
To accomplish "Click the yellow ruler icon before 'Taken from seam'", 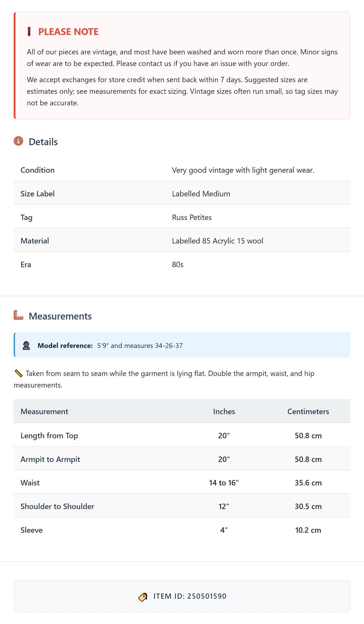I will 19,373.
